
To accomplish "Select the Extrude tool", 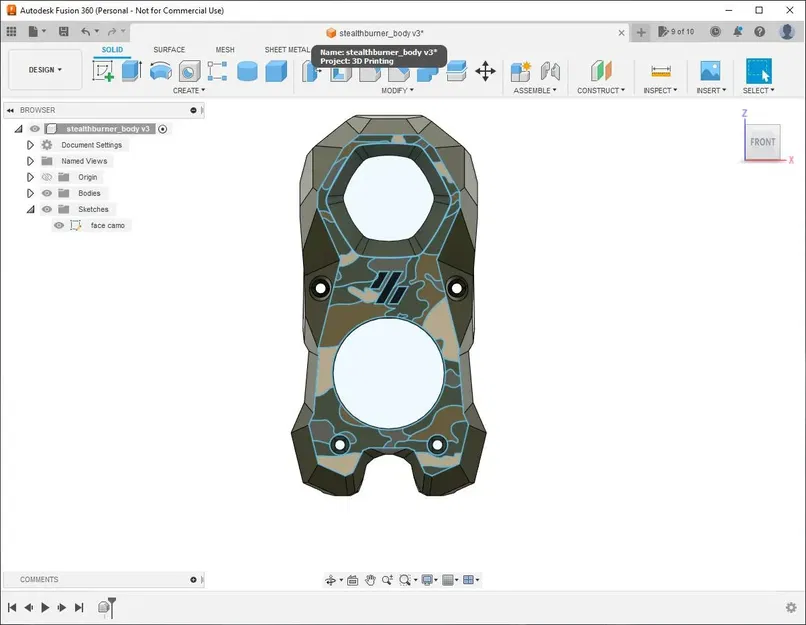I will tap(132, 71).
